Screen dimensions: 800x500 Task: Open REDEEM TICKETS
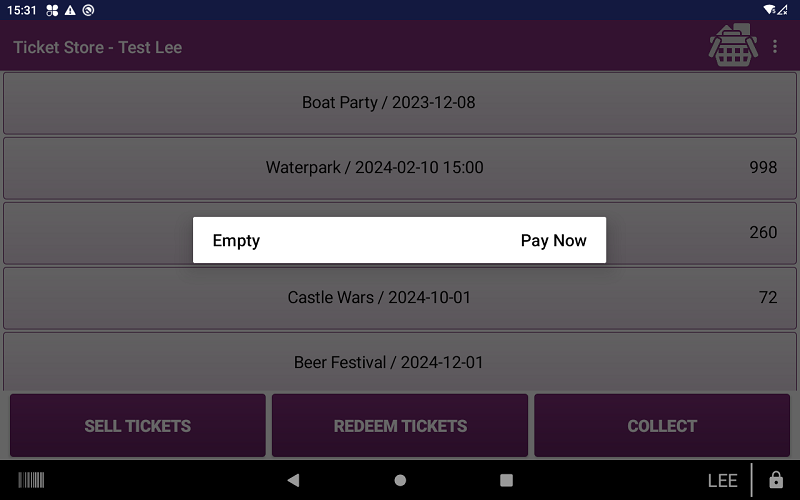(400, 426)
